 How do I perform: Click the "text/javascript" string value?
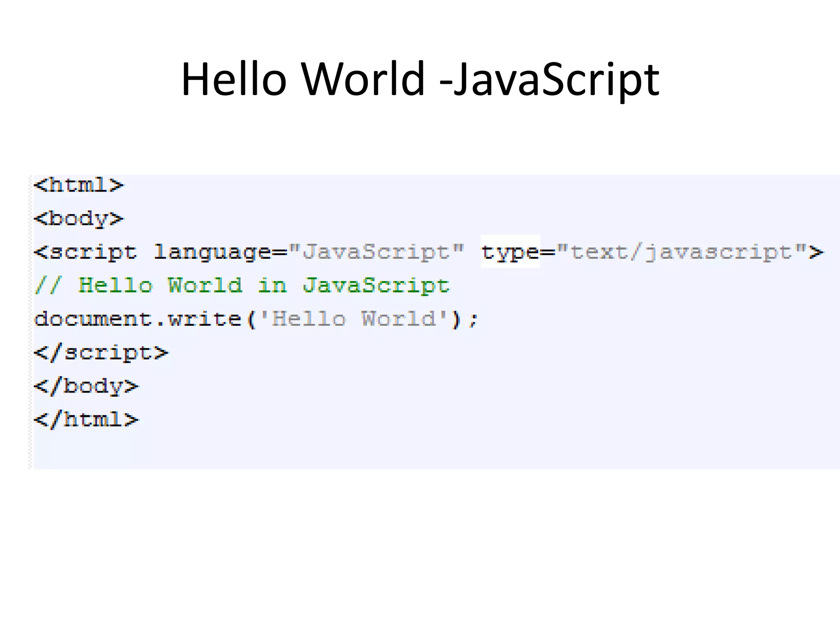tap(682, 252)
